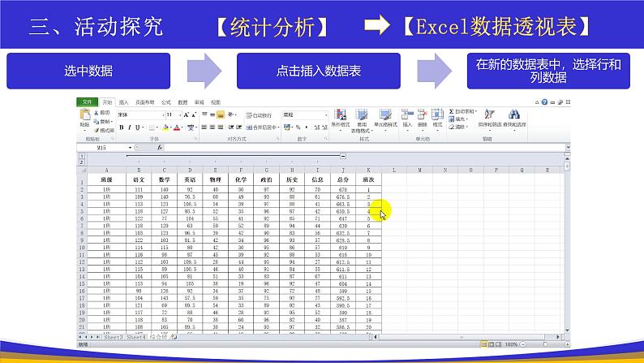Click the Format cells (格式) icon
Screen dimensions: 644x363
coord(437,115)
